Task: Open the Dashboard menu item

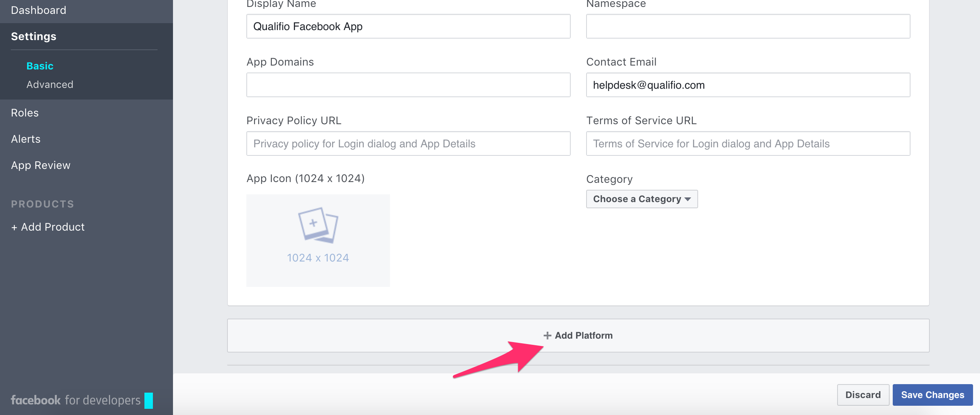Action: coord(39,10)
